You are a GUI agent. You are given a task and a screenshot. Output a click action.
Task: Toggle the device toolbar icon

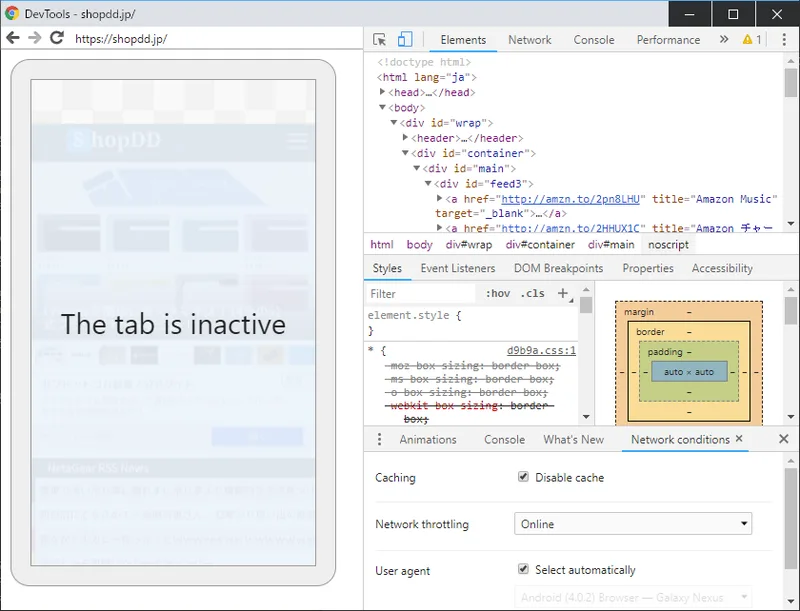[405, 37]
